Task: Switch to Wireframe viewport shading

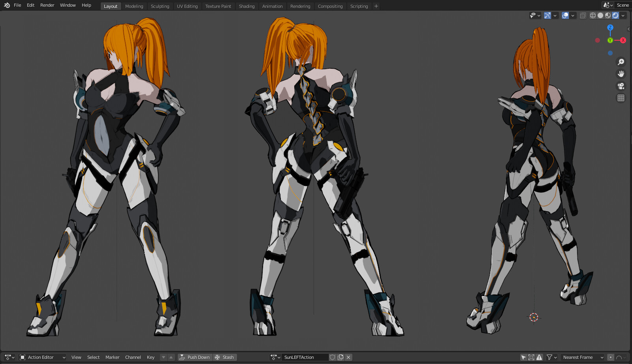Action: pyautogui.click(x=592, y=15)
